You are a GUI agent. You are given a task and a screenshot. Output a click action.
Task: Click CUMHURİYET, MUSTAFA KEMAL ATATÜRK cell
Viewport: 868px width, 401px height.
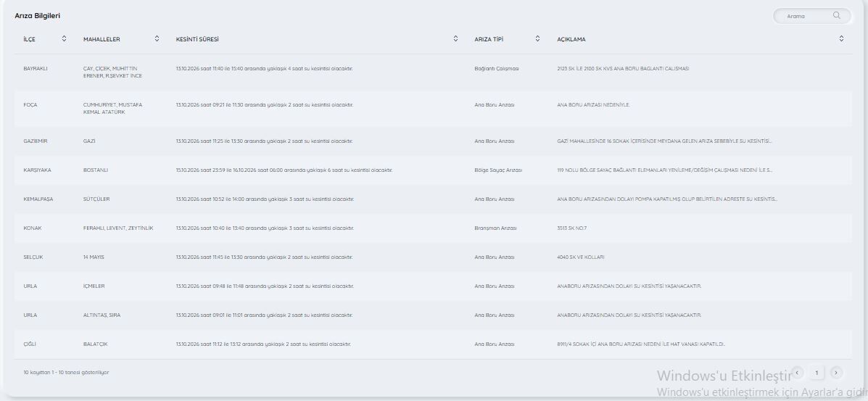tap(113, 108)
